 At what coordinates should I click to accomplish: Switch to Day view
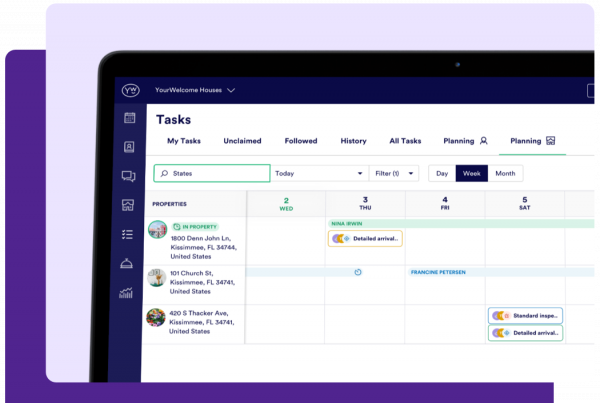(441, 173)
